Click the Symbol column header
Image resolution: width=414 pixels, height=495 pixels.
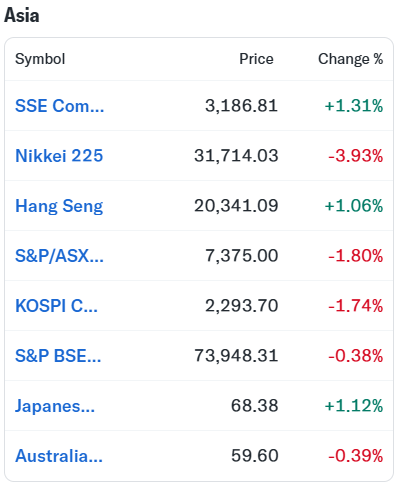pos(40,59)
